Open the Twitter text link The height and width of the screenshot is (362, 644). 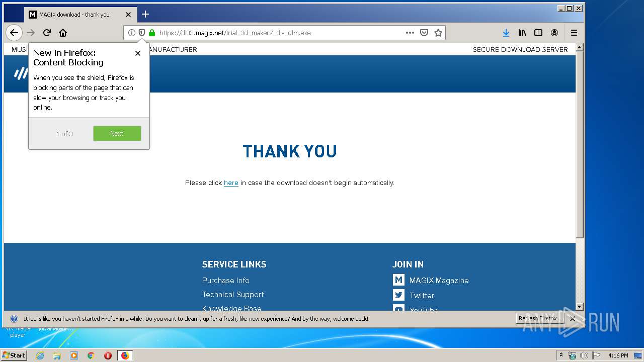(422, 296)
